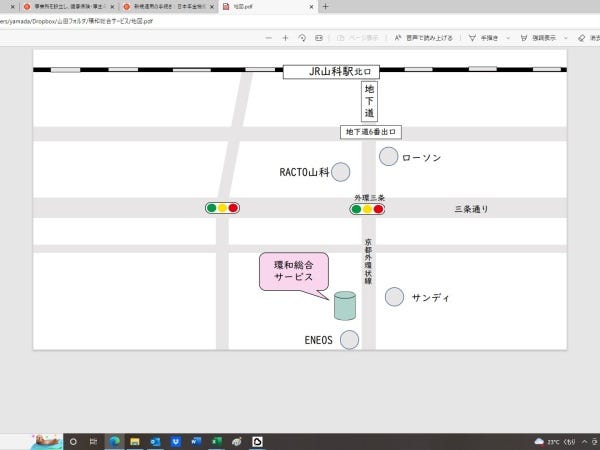The width and height of the screenshot is (600, 450).
Task: Expand the 強調表示 highlight options arrow
Action: coord(566,38)
